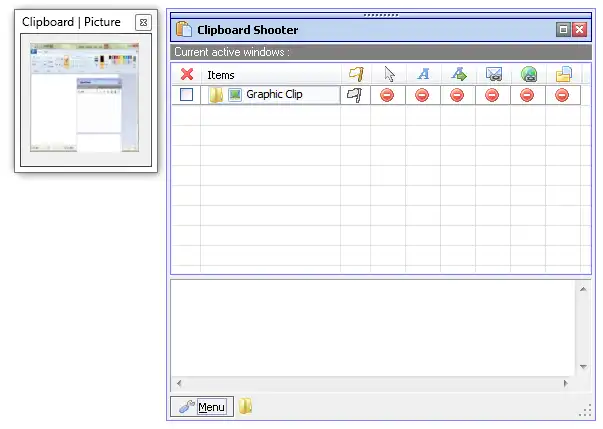Click the scroll down arrow in lower pane
The width and height of the screenshot is (603, 429).
click(x=583, y=367)
